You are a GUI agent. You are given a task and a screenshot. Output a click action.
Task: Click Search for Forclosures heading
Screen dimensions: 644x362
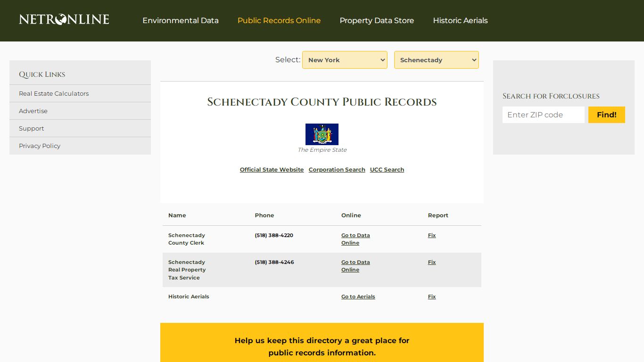pos(551,96)
